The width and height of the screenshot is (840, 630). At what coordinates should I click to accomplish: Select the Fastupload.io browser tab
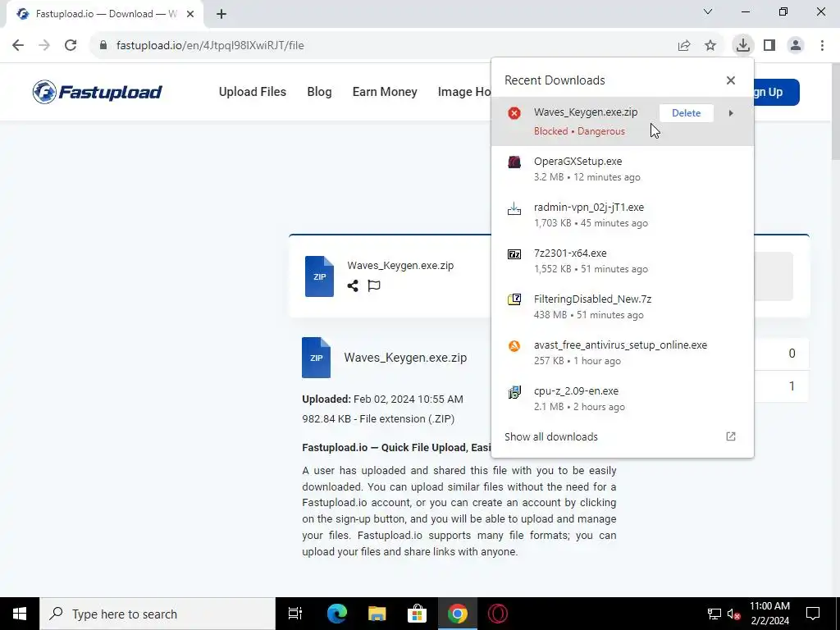click(x=104, y=14)
